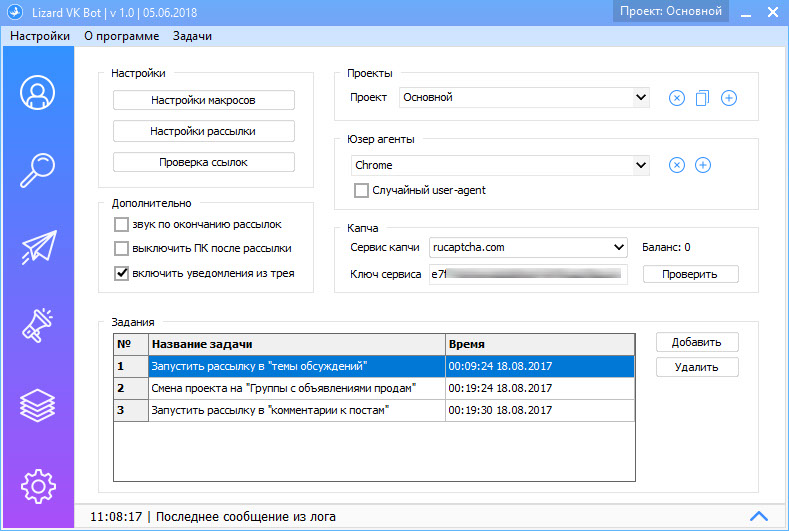Click the Проверить captcha key button
This screenshot has height=531, width=789.
pyautogui.click(x=690, y=274)
